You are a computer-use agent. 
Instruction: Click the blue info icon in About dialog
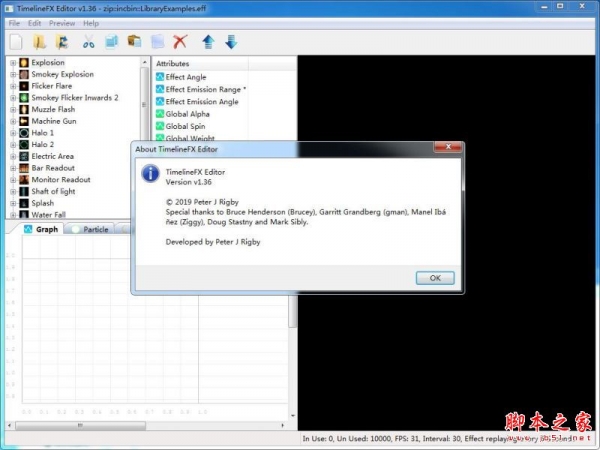point(150,174)
